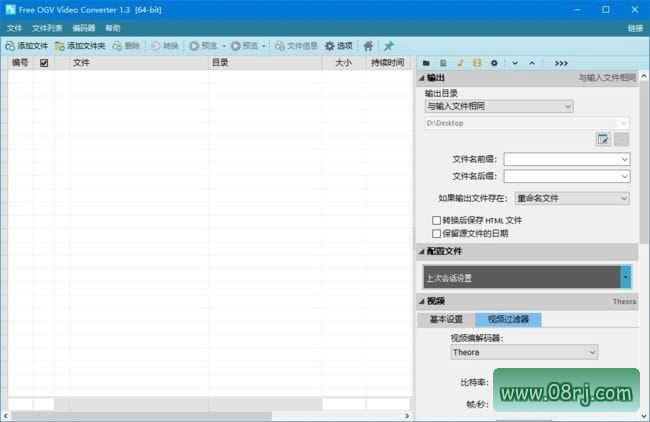Click the app icon in the title bar
Viewport: 650px width, 422px height.
point(10,10)
